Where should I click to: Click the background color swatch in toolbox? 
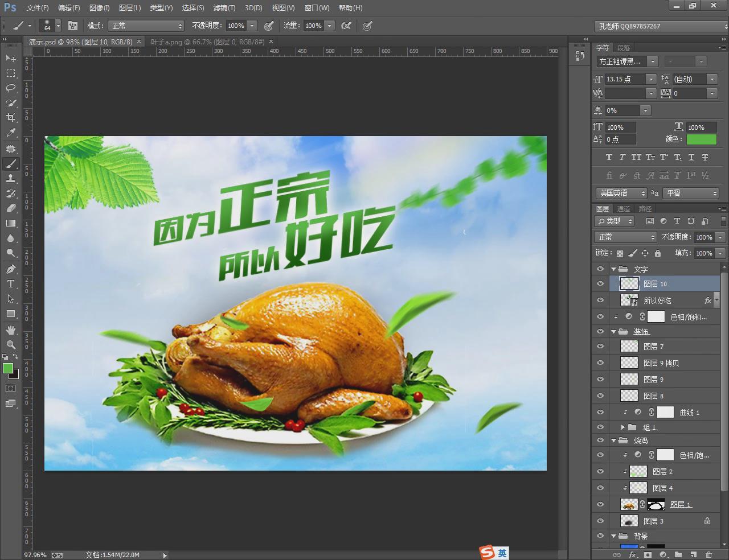click(15, 375)
